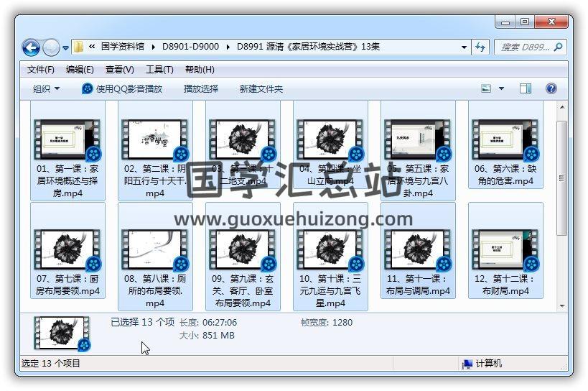Screen dimensions: 588x391
Task: Maximize the Explorer window
Action: (525, 22)
